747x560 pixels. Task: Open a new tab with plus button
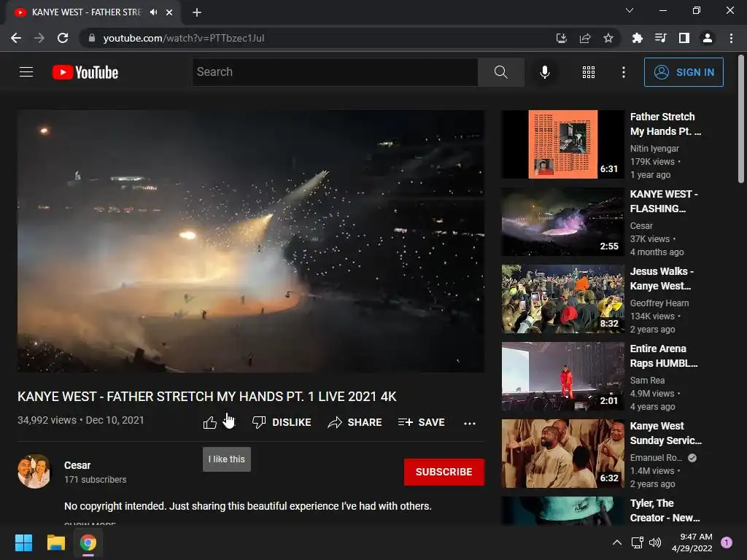[x=197, y=12]
